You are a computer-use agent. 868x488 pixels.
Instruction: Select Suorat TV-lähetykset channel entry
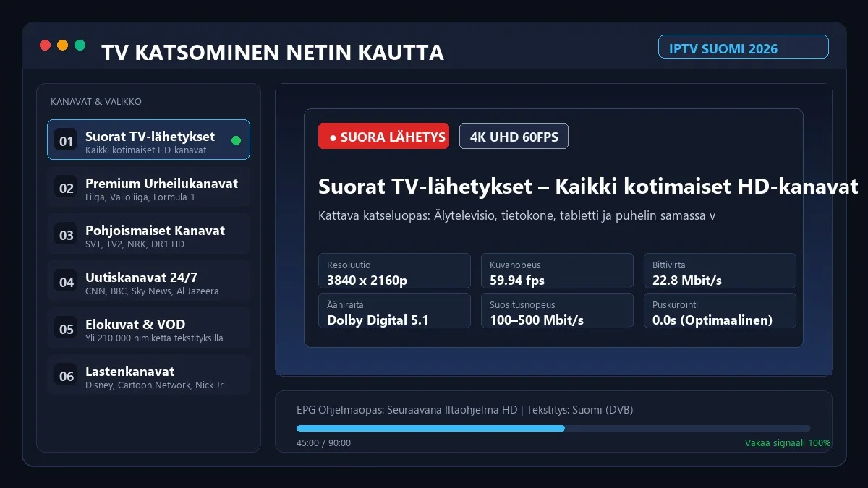click(148, 140)
